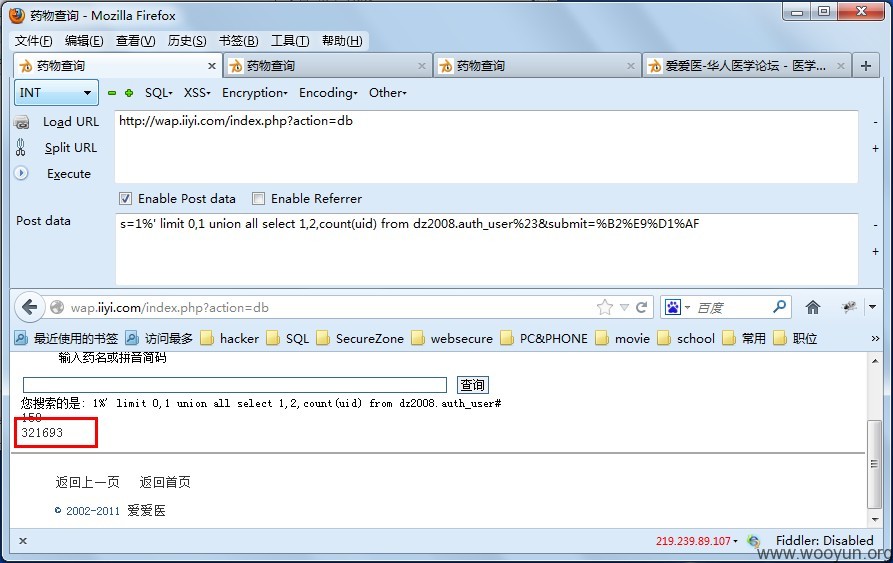
Task: Open the PC&PHONE bookmarks folder
Action: [x=544, y=339]
